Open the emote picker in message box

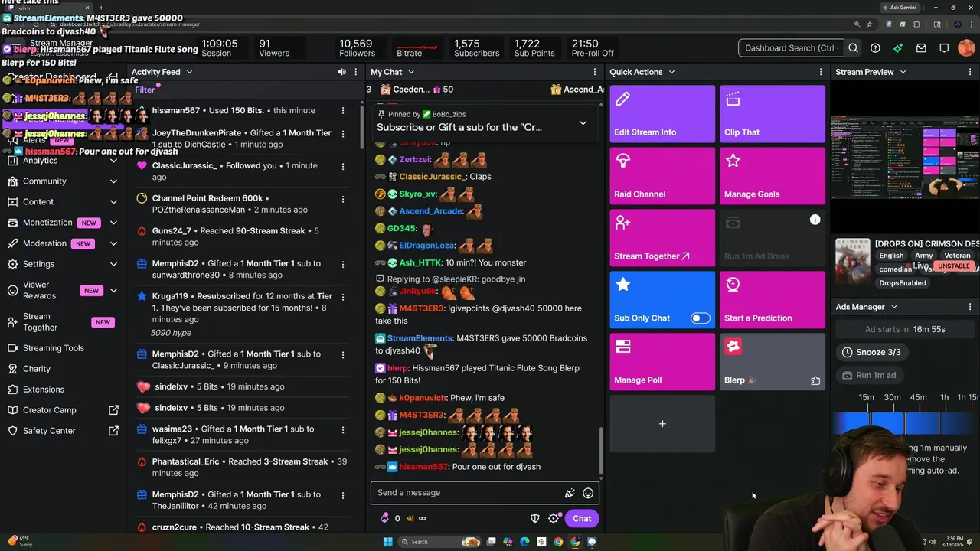point(588,494)
